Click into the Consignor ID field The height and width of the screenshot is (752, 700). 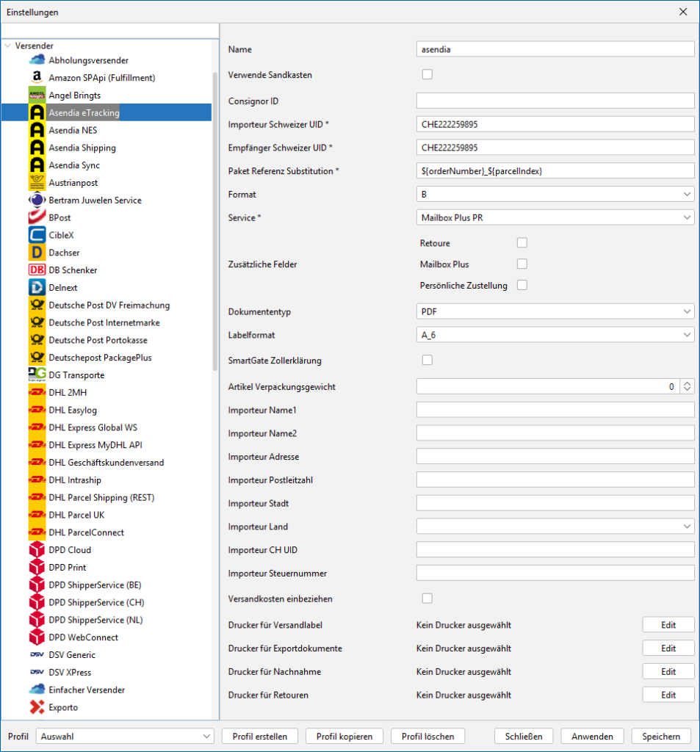(x=555, y=101)
